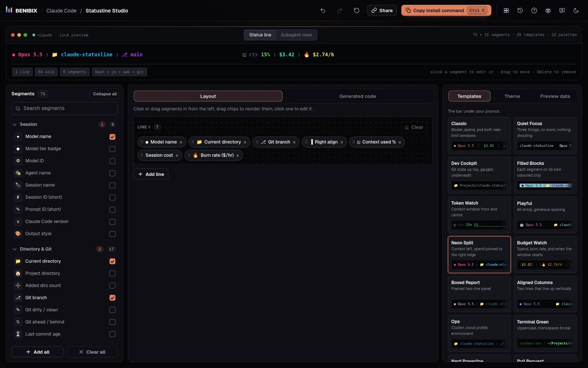Open the Theme tab
This screenshot has height=368, width=588.
pos(512,96)
